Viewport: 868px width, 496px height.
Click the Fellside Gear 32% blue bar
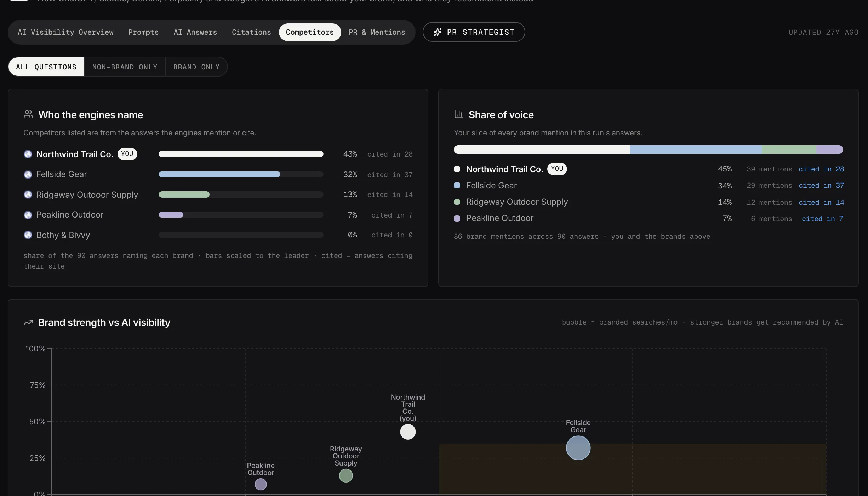[x=219, y=174]
